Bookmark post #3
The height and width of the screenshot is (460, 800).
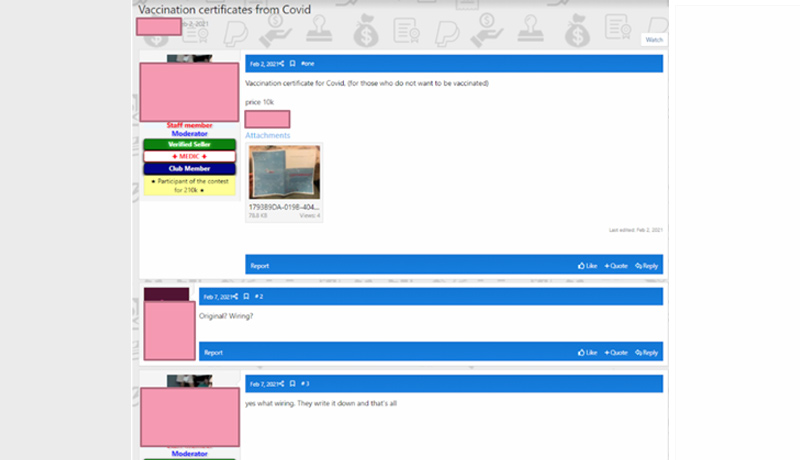coord(292,384)
